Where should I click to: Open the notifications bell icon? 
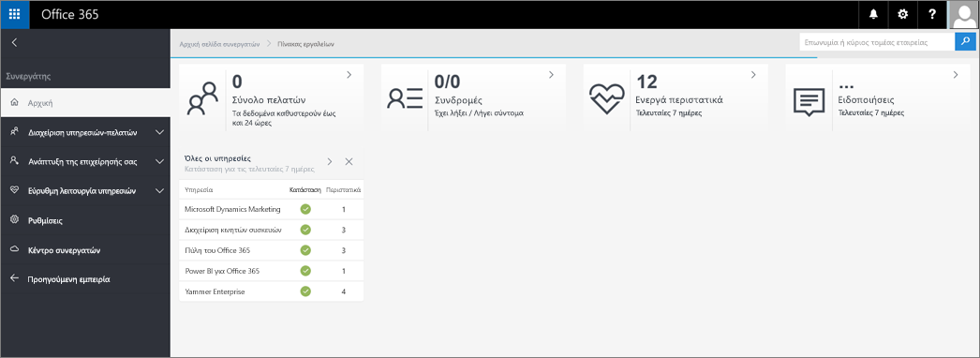click(874, 14)
